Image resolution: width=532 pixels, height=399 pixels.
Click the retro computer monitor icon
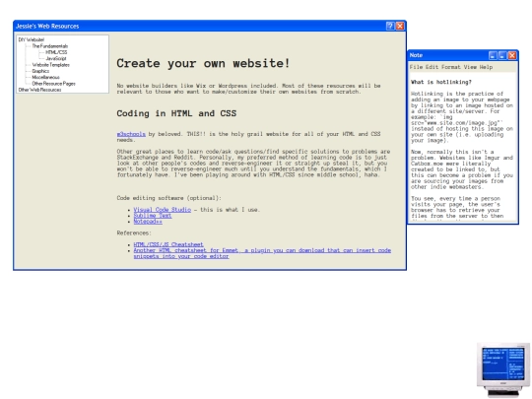(503, 369)
